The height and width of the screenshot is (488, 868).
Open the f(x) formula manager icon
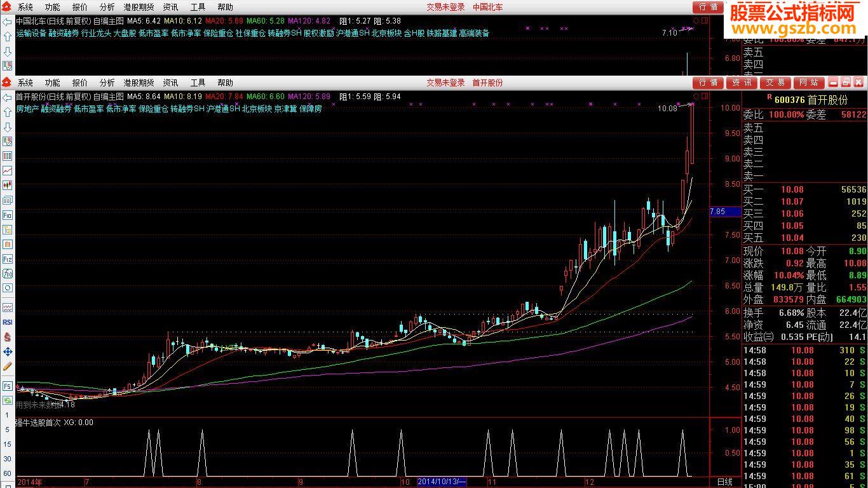coord(7,273)
